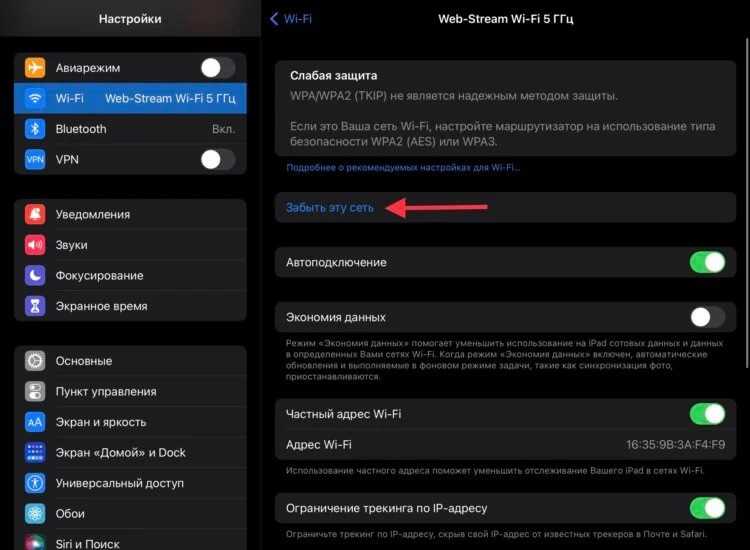Click the vertical scrollbar on right edge
Image resolution: width=750 pixels, height=550 pixels.
coord(747,203)
